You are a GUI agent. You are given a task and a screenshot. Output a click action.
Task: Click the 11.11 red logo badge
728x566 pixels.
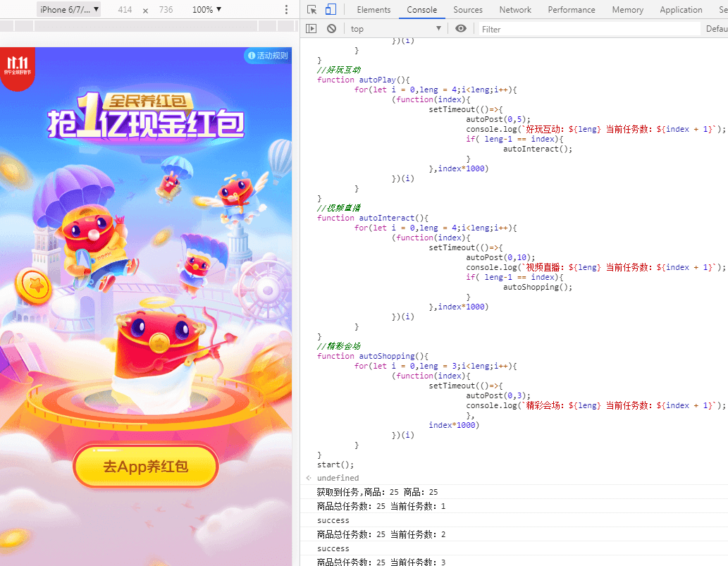coord(17,68)
